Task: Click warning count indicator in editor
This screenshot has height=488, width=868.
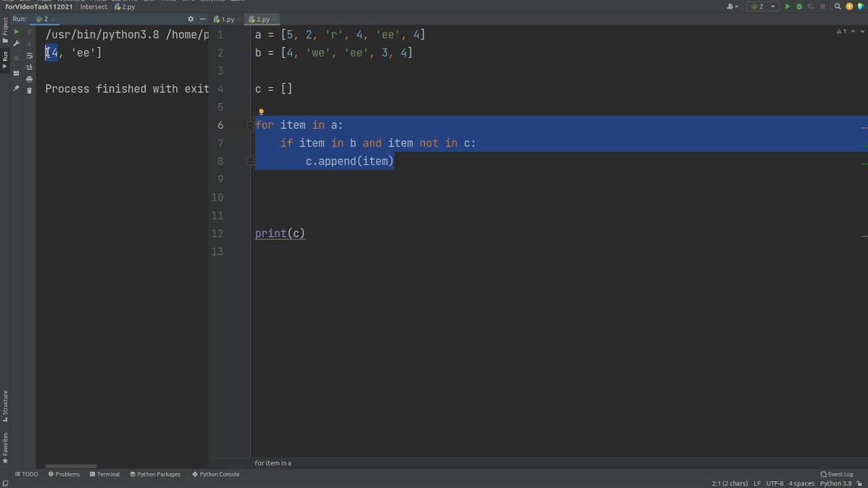Action: (842, 32)
